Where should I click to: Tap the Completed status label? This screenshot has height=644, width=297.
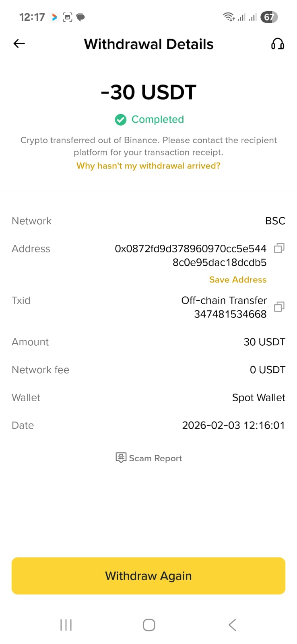(157, 120)
